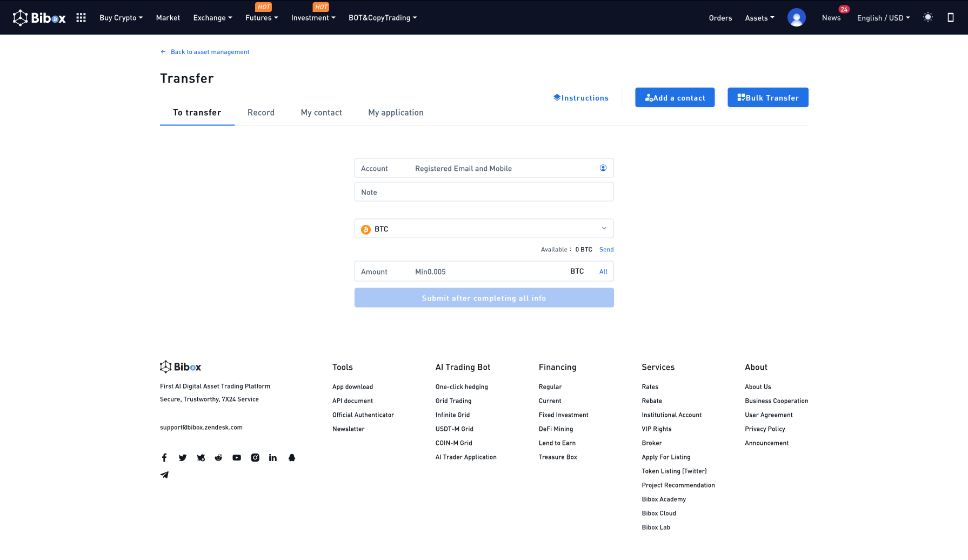Expand the Assets menu
The image size is (968, 560).
pos(759,18)
